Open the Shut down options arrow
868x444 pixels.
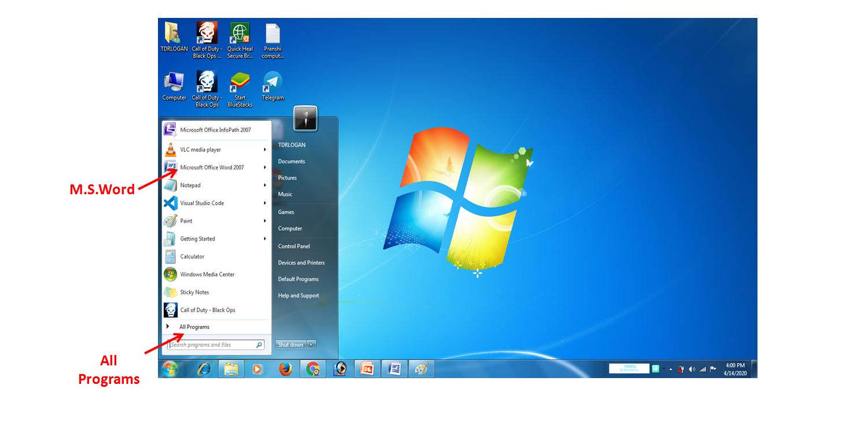(311, 345)
